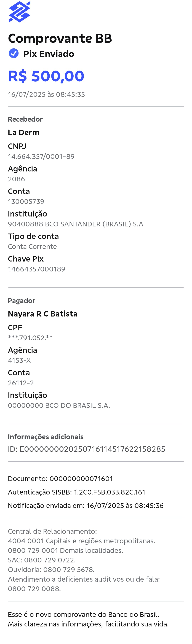The image size is (192, 644).
Task: Click the Banco do Brasil logo
Action: [x=19, y=12]
